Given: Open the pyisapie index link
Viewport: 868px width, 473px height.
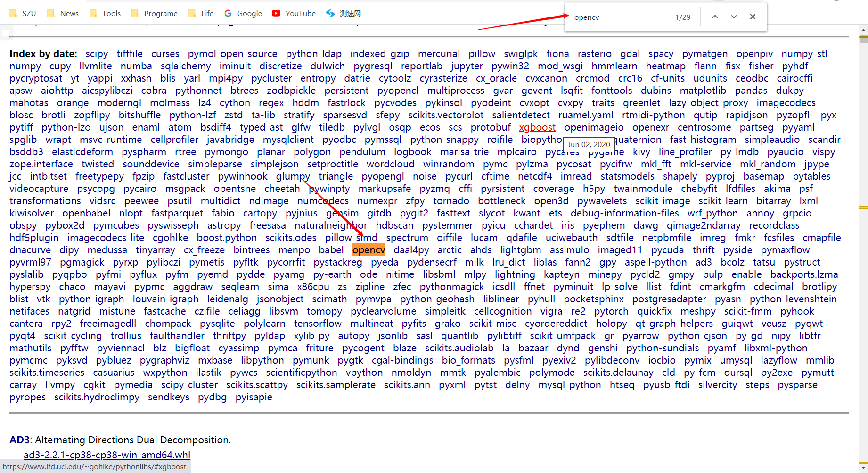Looking at the screenshot, I should (x=254, y=397).
